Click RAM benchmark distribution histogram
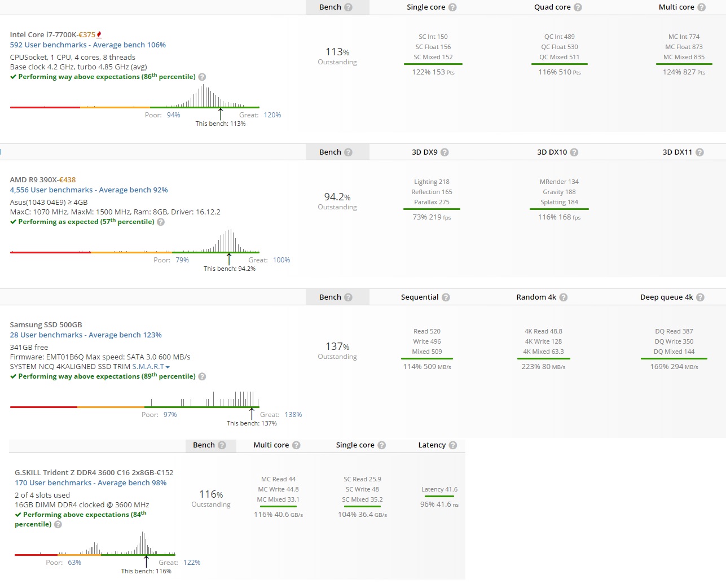Screen dimensions: 726x588 (95, 543)
